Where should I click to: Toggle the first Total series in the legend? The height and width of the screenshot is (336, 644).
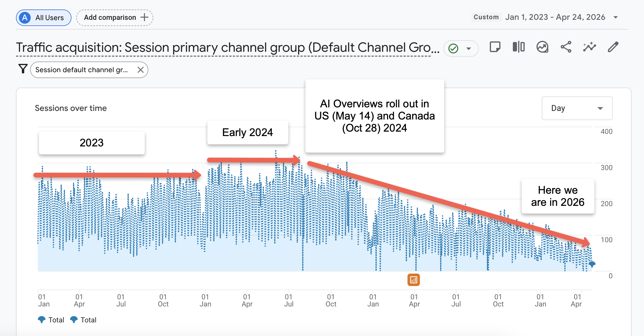[x=51, y=320]
